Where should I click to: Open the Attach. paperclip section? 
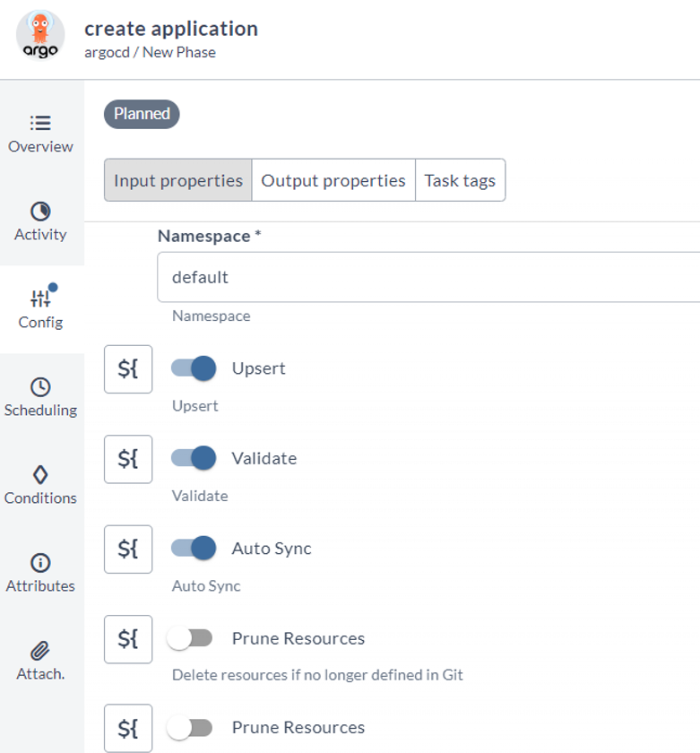pos(40,661)
